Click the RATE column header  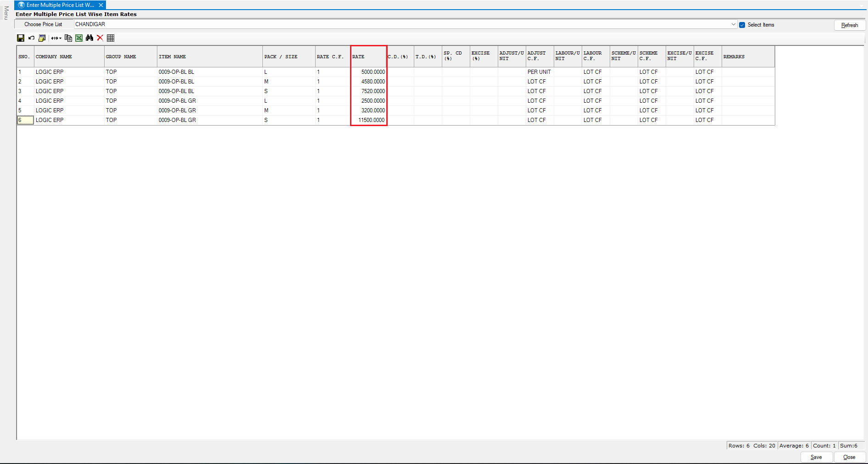pos(368,57)
